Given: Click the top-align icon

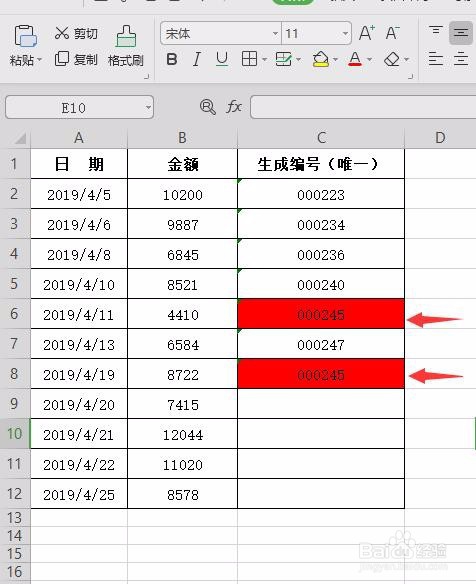Looking at the screenshot, I should tap(436, 31).
